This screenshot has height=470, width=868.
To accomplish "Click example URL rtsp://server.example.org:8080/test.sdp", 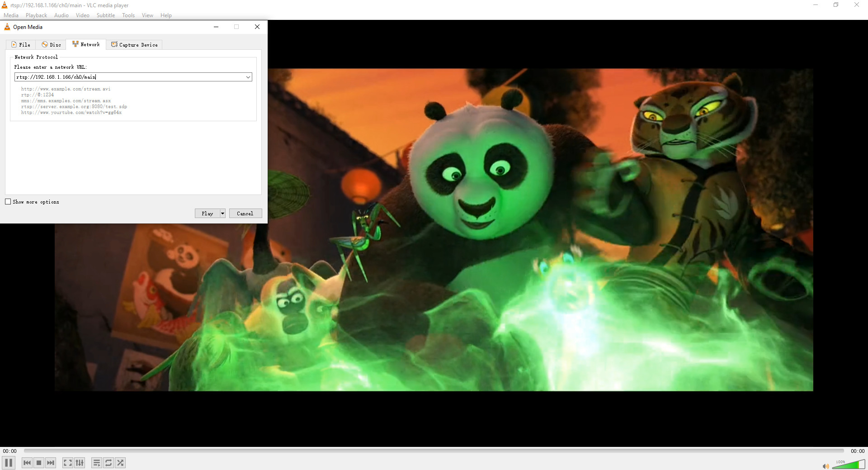I will coord(74,107).
